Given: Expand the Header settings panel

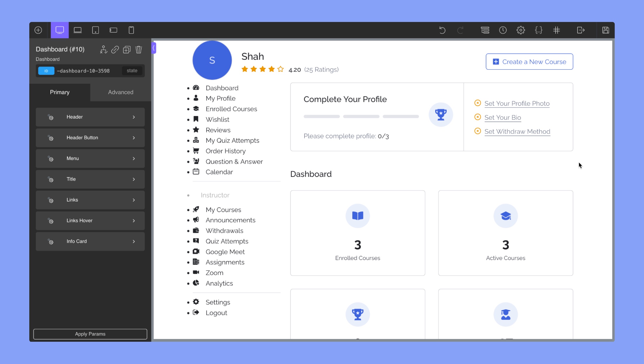Looking at the screenshot, I should 90,117.
